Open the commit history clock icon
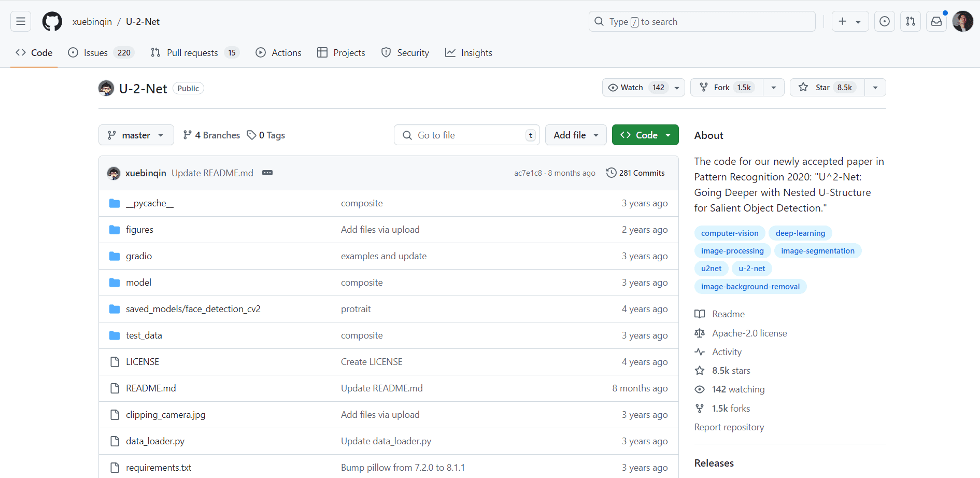The height and width of the screenshot is (478, 980). tap(612, 173)
